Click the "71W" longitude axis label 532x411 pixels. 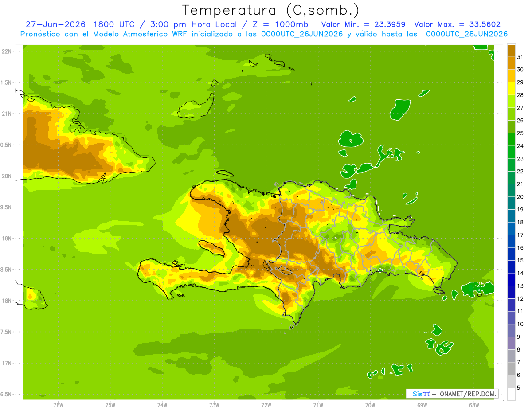click(318, 405)
